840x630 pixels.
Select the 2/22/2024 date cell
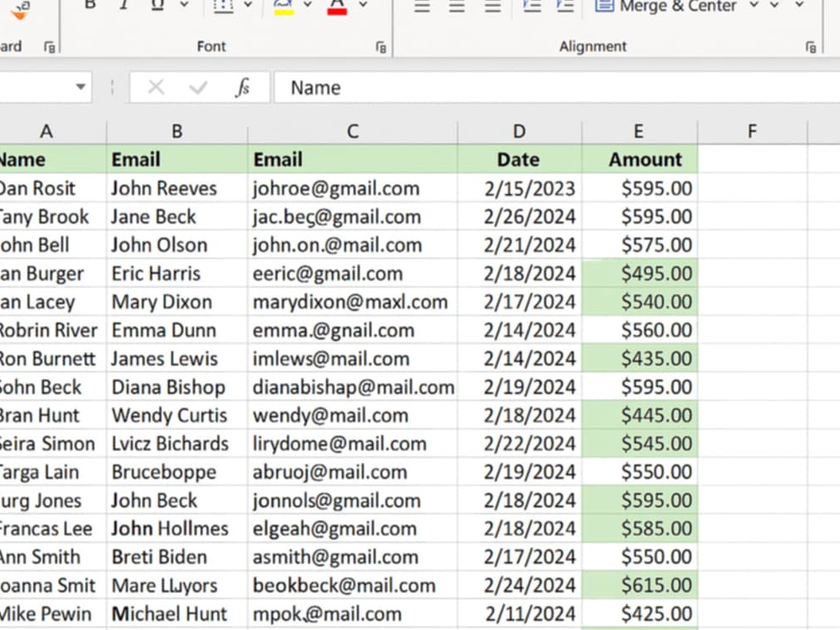click(x=520, y=444)
